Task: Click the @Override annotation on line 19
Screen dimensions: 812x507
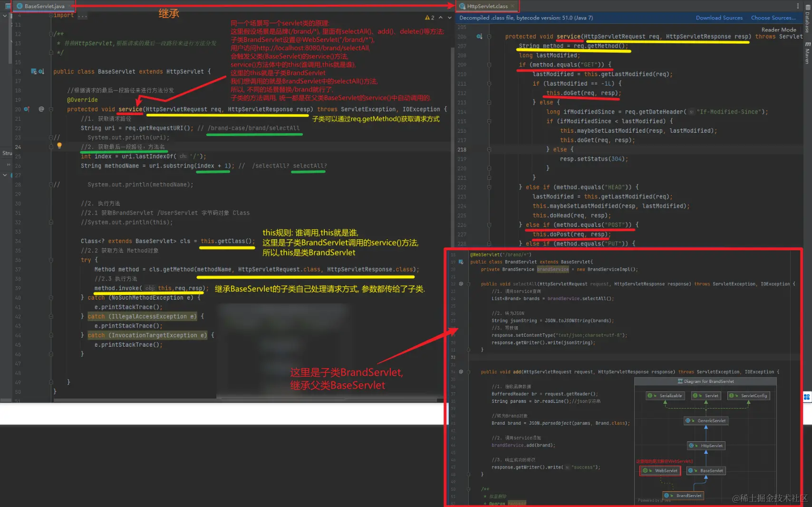Action: point(82,100)
